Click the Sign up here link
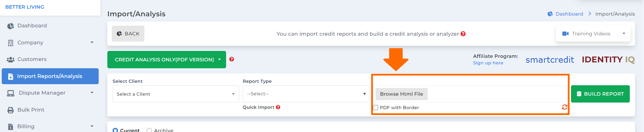Image resolution: width=644 pixels, height=132 pixels. 488,63
